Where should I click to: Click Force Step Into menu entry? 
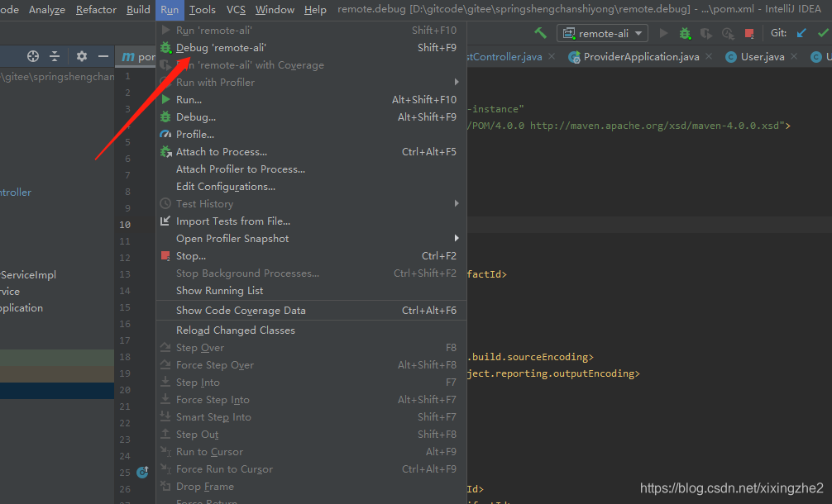[x=312, y=400]
